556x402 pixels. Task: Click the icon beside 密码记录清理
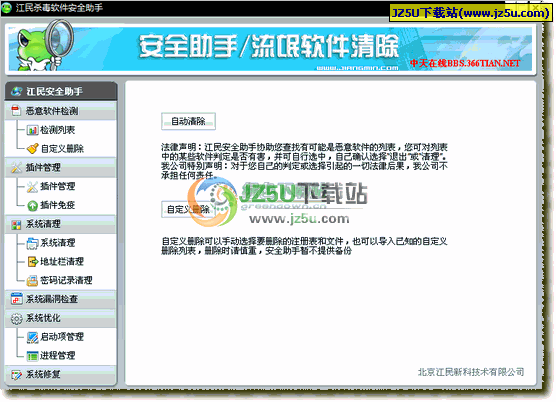coord(32,281)
